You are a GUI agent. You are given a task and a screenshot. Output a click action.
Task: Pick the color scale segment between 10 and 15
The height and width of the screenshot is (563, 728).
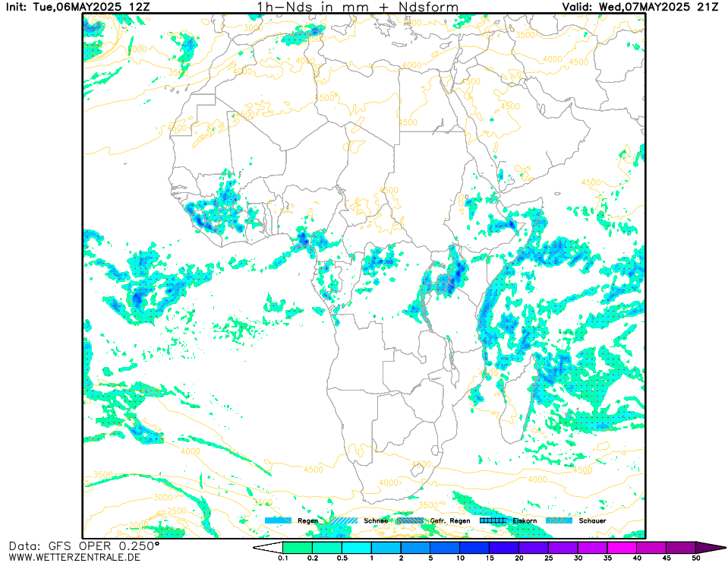tap(475, 547)
